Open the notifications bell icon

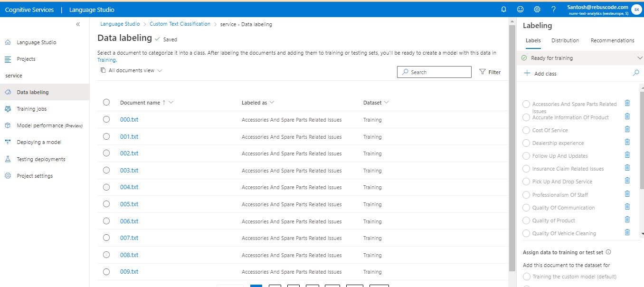[503, 9]
